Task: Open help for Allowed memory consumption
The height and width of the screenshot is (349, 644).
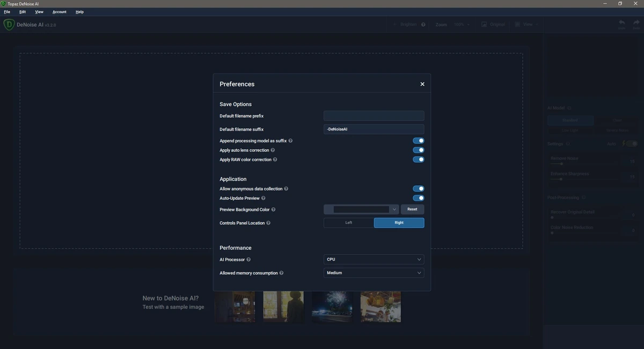Action: (281, 273)
